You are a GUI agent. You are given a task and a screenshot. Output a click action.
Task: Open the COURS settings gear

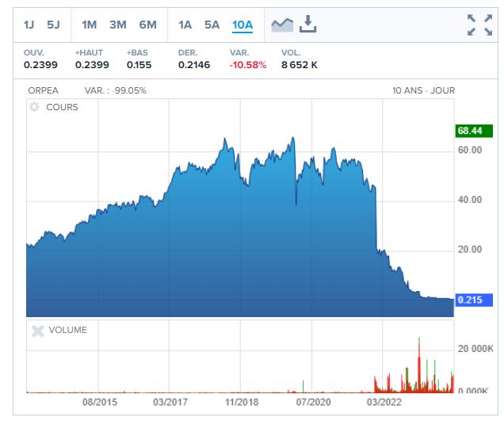point(35,107)
